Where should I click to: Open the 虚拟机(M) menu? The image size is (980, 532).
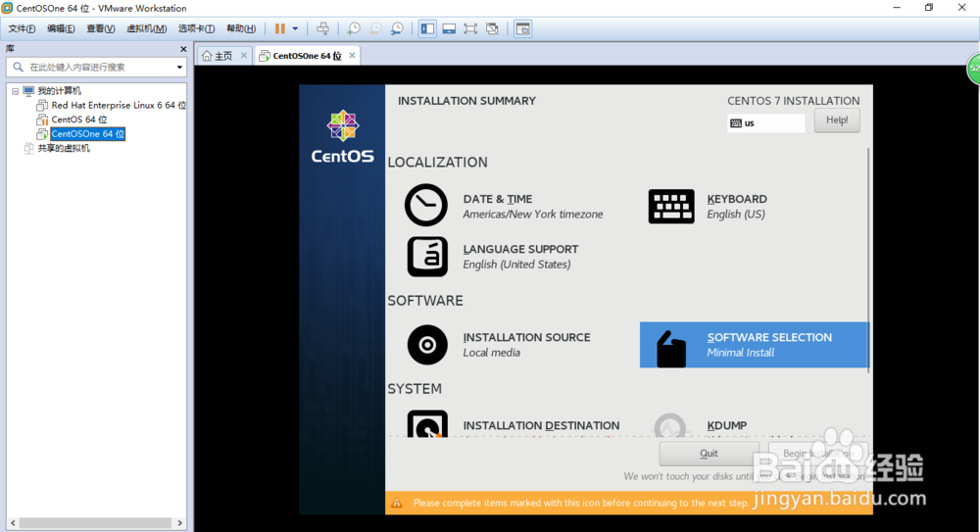tap(146, 28)
